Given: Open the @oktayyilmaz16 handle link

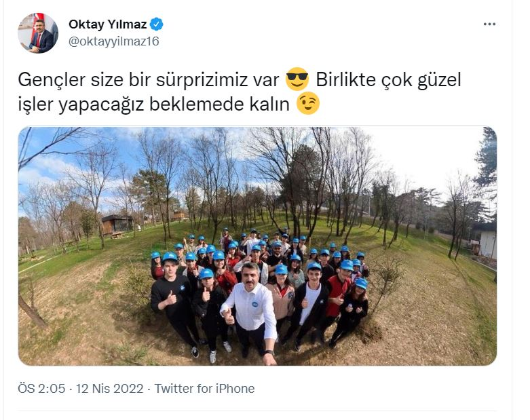Looking at the screenshot, I should tap(114, 41).
